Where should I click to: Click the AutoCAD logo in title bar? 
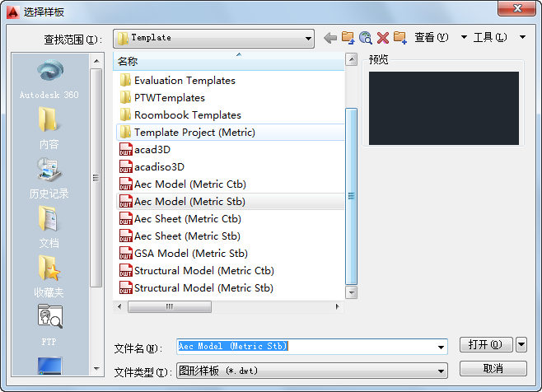(13, 12)
